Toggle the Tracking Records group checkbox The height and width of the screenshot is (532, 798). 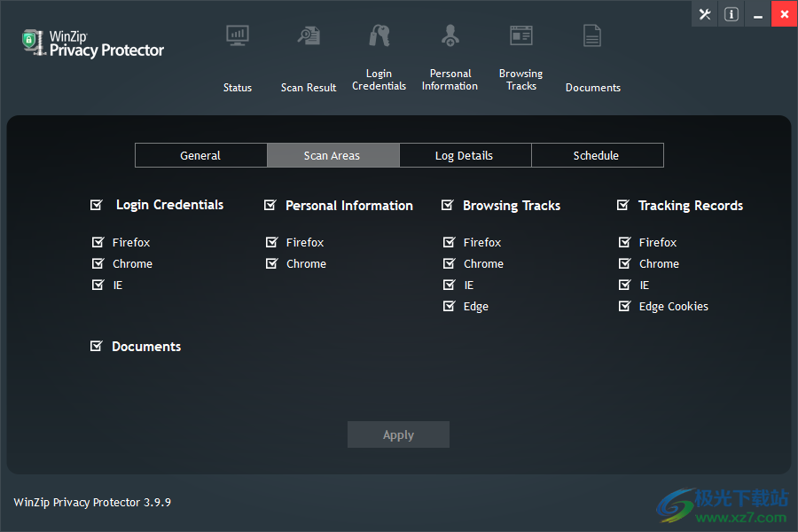pos(623,205)
